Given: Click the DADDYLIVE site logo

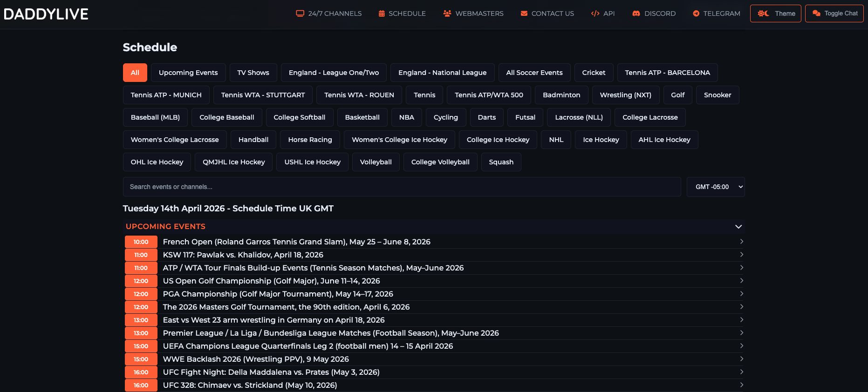Looking at the screenshot, I should click(46, 14).
